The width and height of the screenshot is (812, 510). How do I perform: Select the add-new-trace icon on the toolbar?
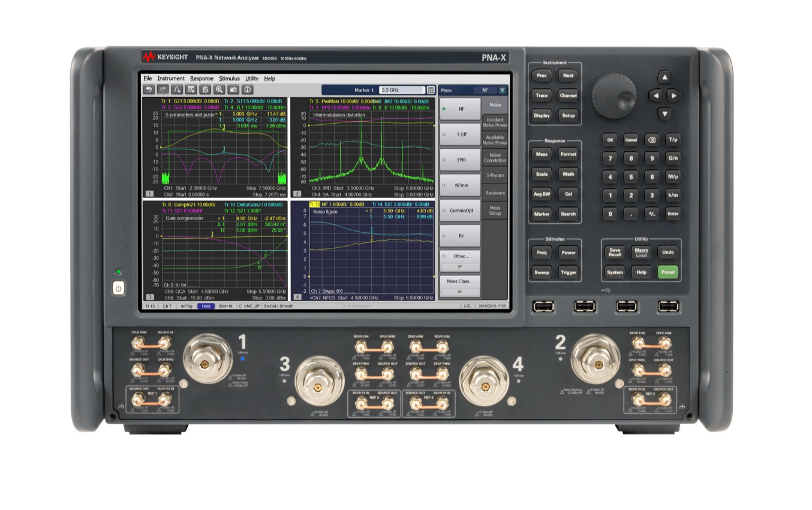(177, 89)
